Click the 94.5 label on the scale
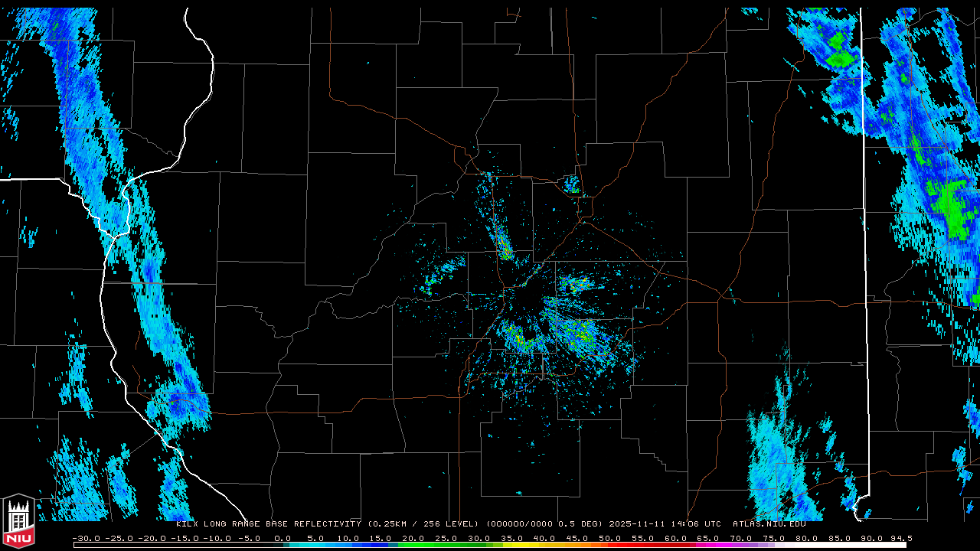 pos(900,539)
